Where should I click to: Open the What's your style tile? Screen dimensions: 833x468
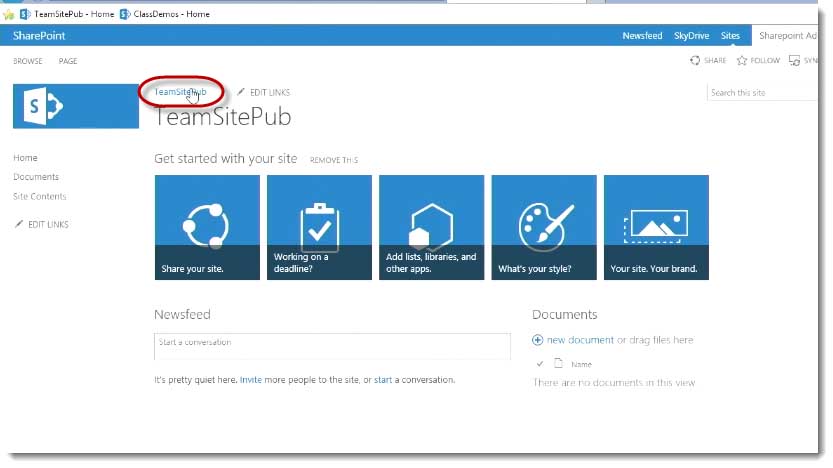pyautogui.click(x=544, y=227)
